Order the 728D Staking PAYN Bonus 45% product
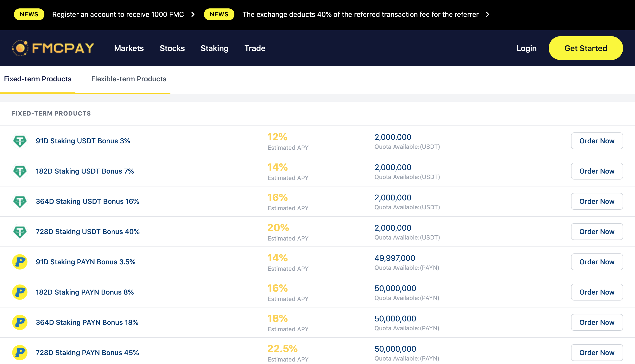This screenshot has height=364, width=635. [597, 353]
